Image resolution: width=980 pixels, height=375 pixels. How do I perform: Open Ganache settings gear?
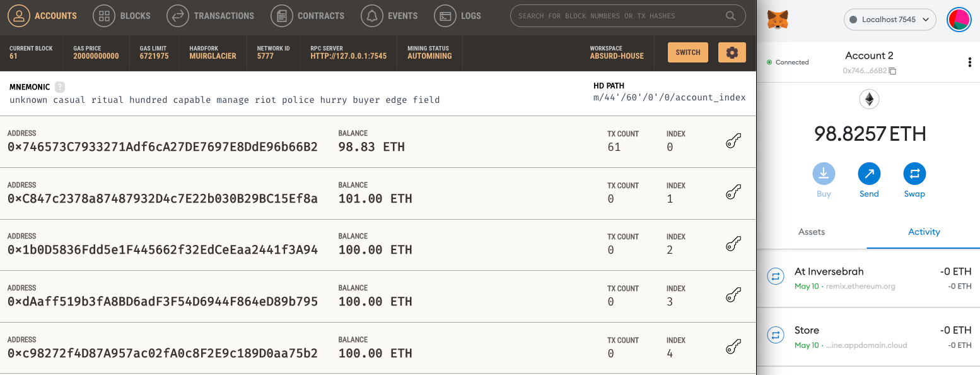coord(732,52)
